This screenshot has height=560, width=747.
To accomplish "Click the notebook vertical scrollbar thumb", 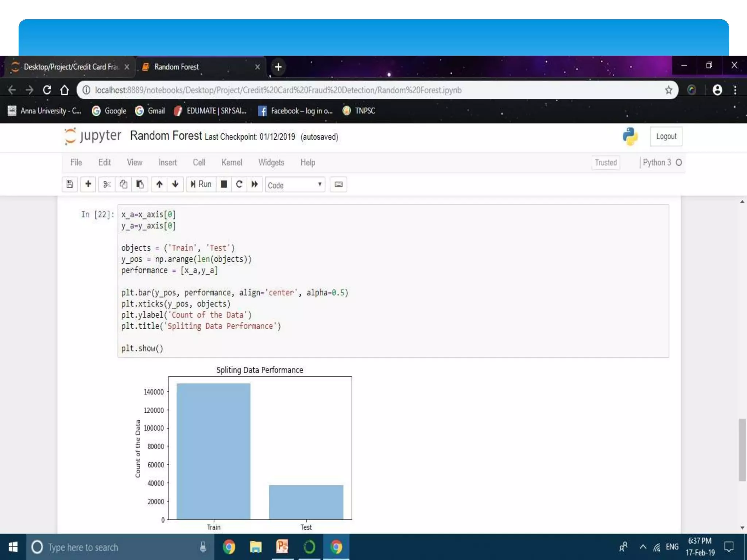I will 742,450.
